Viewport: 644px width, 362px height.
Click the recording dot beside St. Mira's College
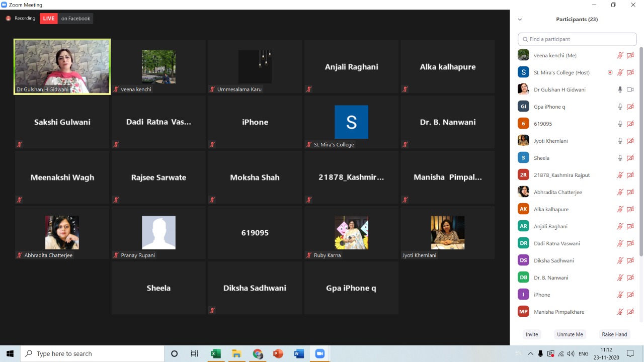tap(610, 72)
